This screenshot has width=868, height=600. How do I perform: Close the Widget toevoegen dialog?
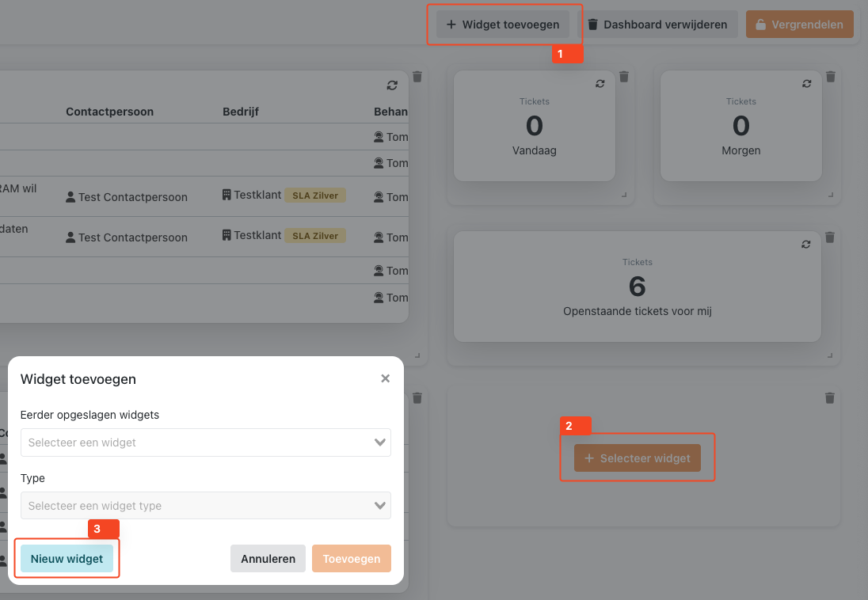click(386, 378)
